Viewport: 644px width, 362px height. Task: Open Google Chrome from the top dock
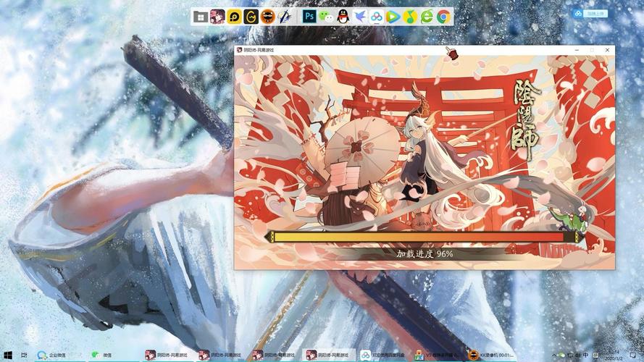(443, 17)
